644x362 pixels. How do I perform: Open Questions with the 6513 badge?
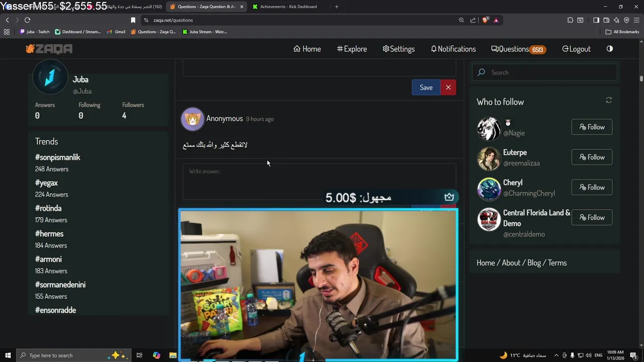[519, 49]
